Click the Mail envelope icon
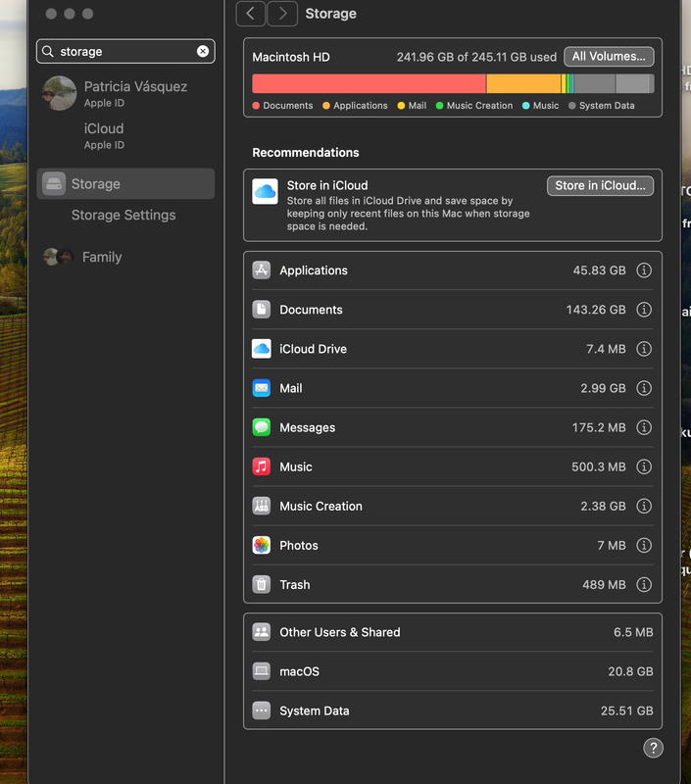691x784 pixels. click(262, 388)
